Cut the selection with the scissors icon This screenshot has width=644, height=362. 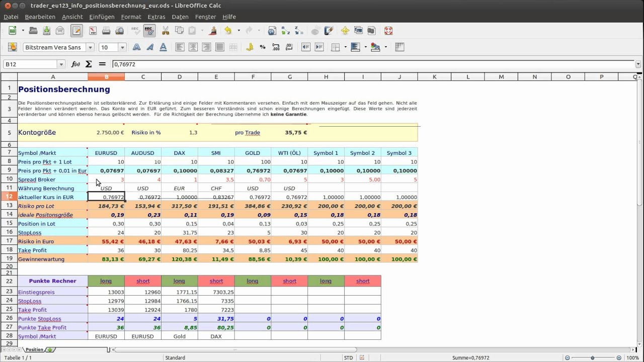166,31
